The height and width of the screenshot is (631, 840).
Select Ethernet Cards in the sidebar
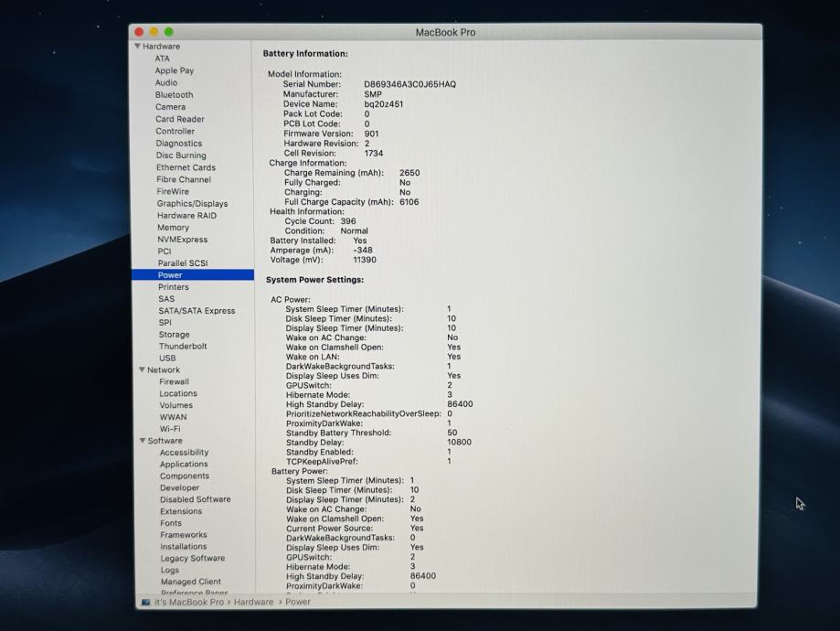(186, 167)
